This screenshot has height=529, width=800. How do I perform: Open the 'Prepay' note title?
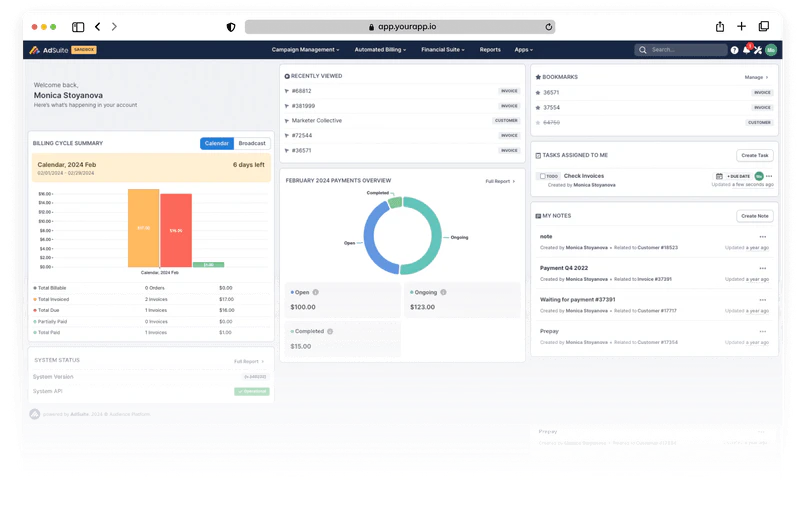[x=549, y=332]
